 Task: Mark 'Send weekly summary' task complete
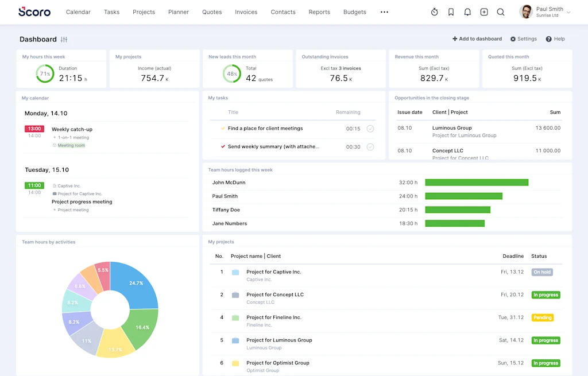coord(370,147)
